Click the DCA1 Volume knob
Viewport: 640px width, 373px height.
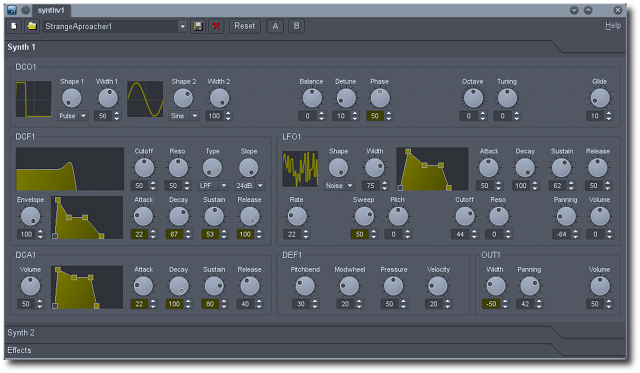click(31, 286)
